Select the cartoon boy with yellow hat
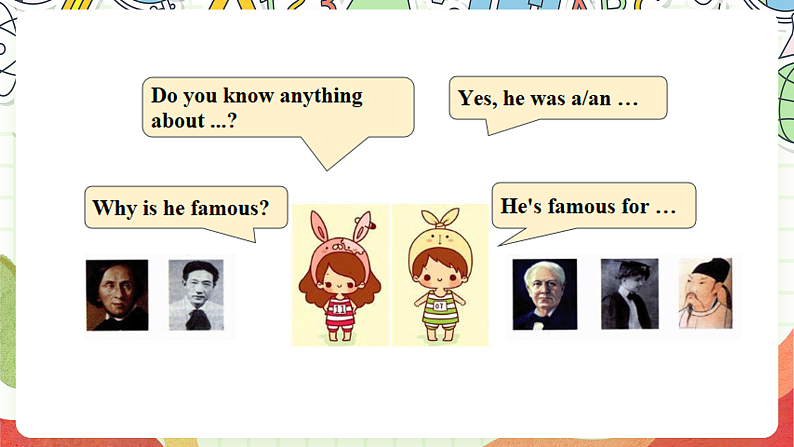The image size is (794, 447). pyautogui.click(x=441, y=275)
